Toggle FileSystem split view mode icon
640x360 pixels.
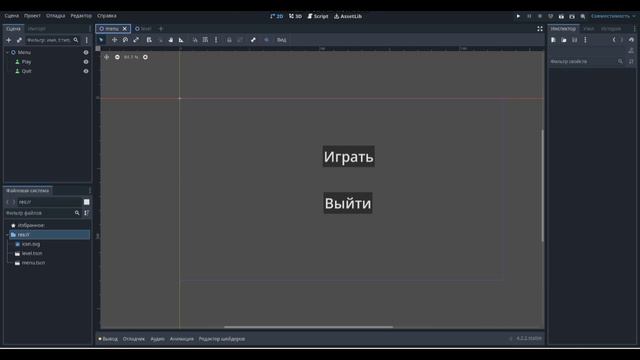pyautogui.click(x=87, y=202)
